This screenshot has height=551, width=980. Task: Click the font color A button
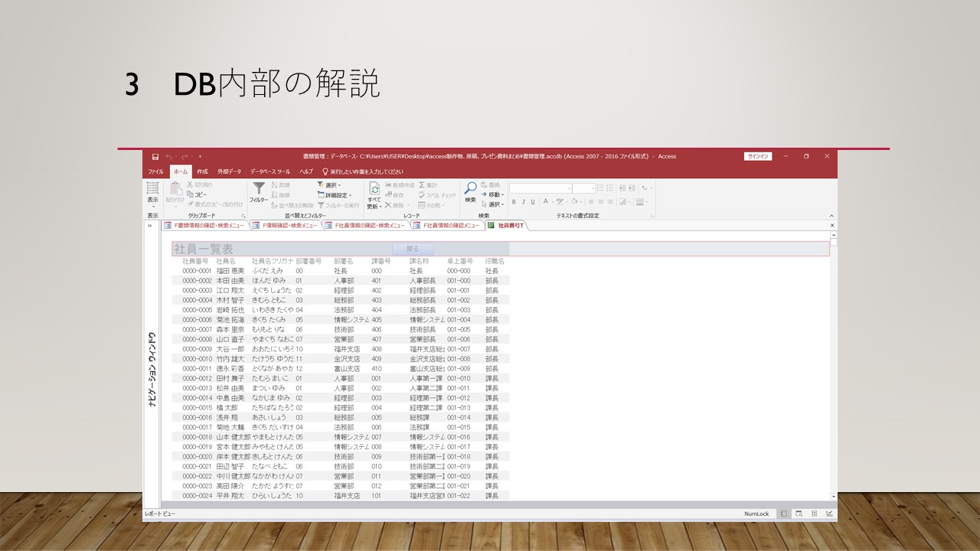click(547, 202)
